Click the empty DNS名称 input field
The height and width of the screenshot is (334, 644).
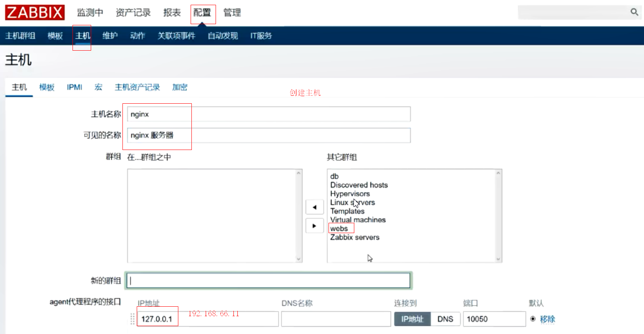(x=336, y=319)
